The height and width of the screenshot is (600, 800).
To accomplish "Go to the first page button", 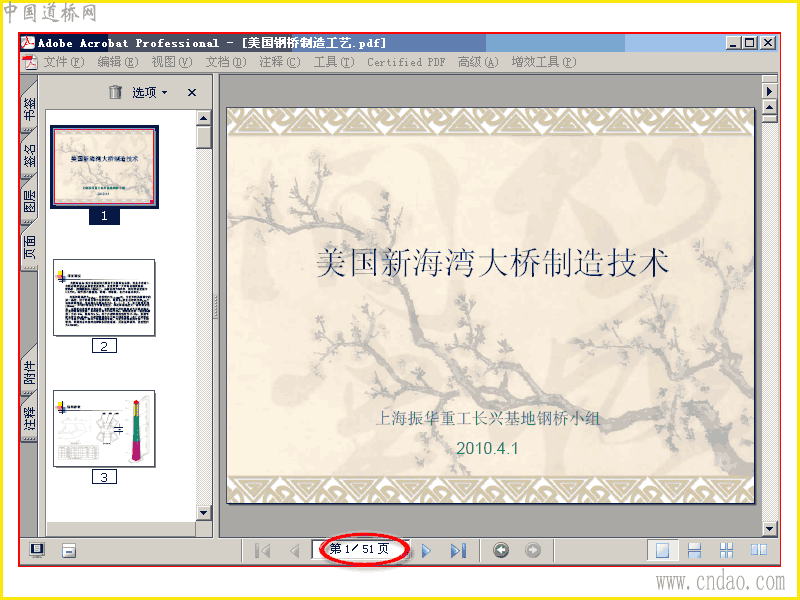I will click(x=262, y=551).
